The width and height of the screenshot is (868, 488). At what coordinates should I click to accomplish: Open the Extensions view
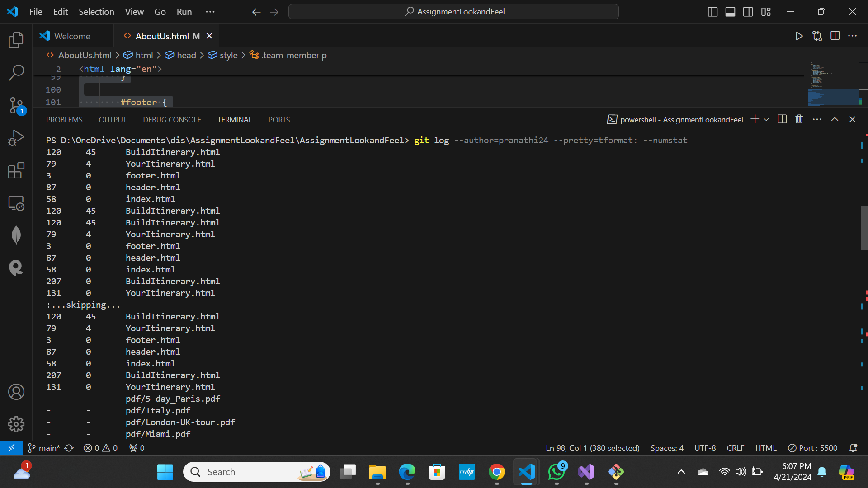pos(16,171)
